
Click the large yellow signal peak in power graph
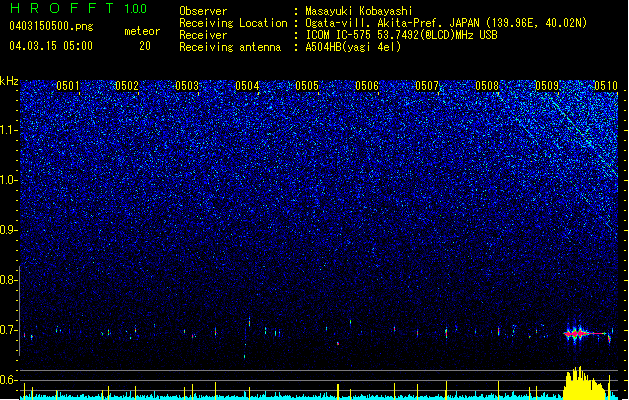click(584, 383)
